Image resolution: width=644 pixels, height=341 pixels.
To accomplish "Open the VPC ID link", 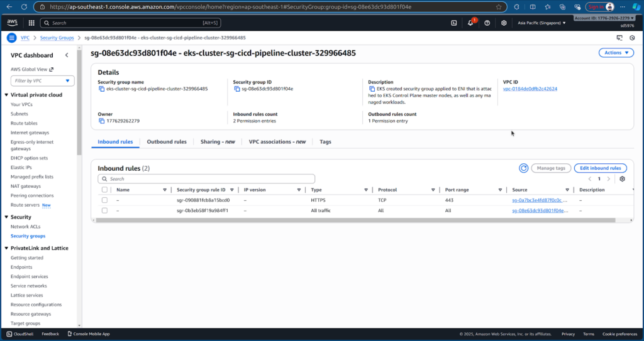I will point(530,89).
